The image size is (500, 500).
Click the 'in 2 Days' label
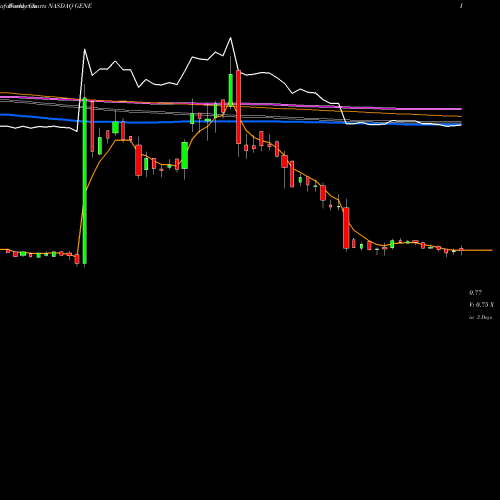pyautogui.click(x=481, y=317)
